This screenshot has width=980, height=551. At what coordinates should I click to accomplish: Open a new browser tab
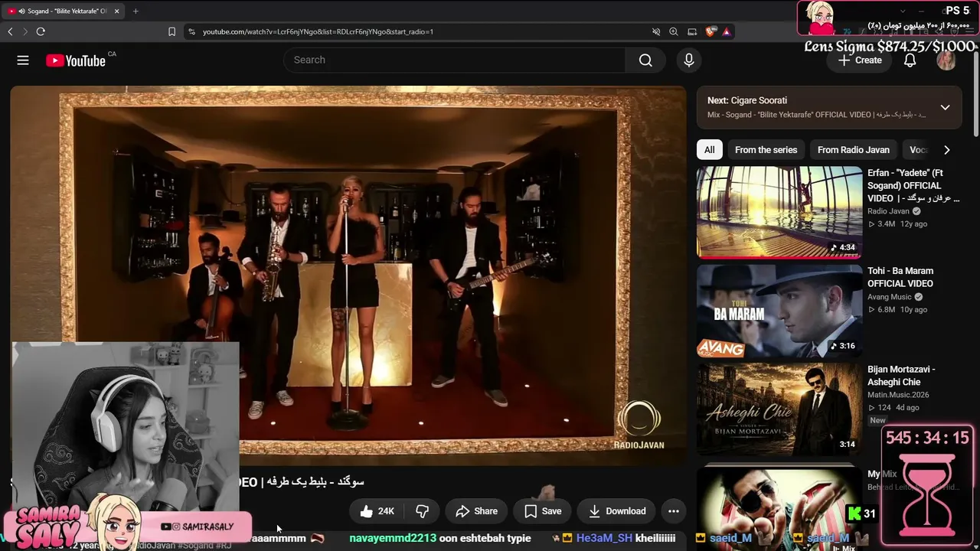click(x=136, y=11)
